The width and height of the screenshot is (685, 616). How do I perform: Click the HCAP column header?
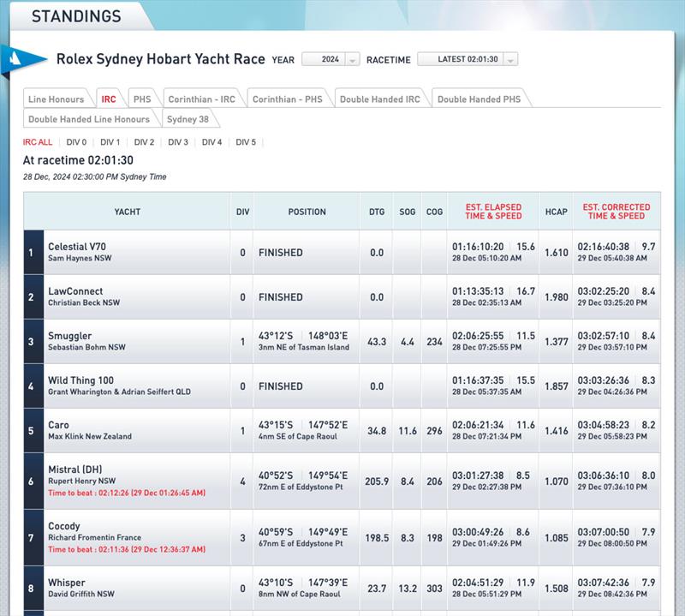click(x=556, y=212)
